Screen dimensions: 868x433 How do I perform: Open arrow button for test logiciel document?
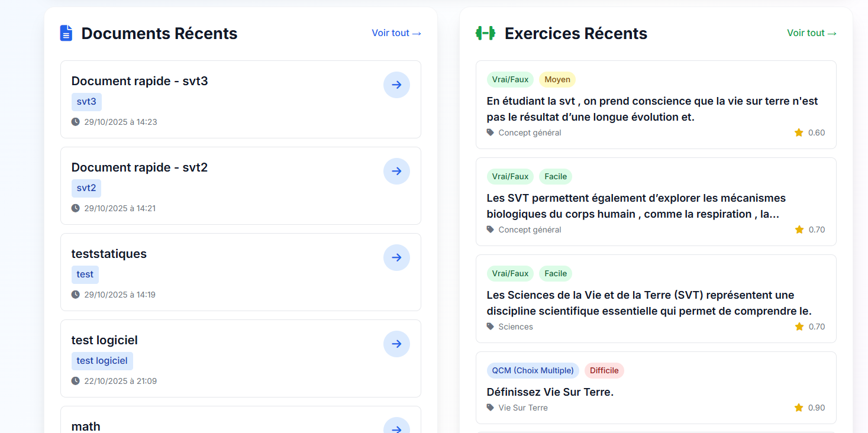pos(396,344)
